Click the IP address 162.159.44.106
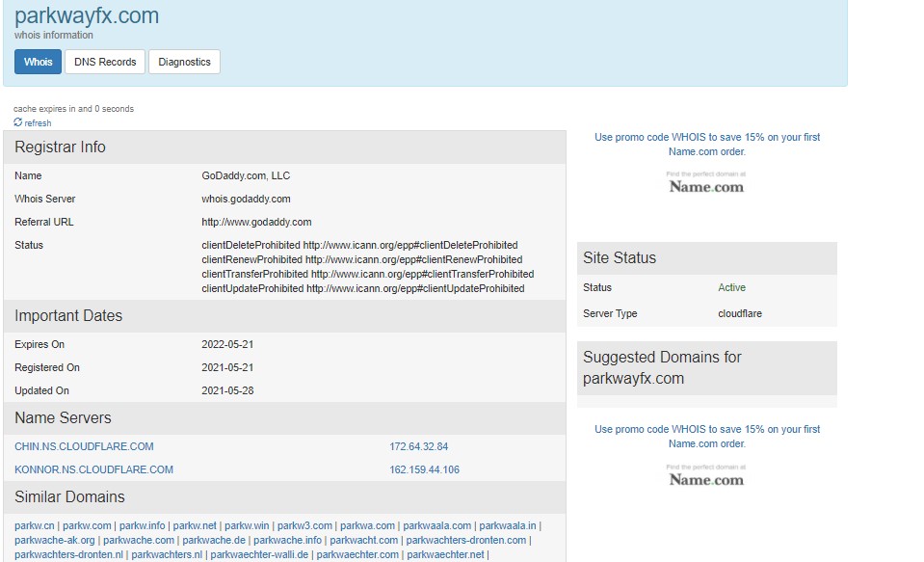Viewport: 924px width, 562px height. pyautogui.click(x=424, y=469)
